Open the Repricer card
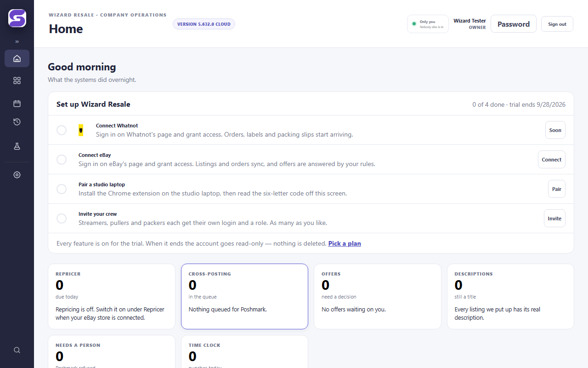The width and height of the screenshot is (588, 368). coord(112,296)
